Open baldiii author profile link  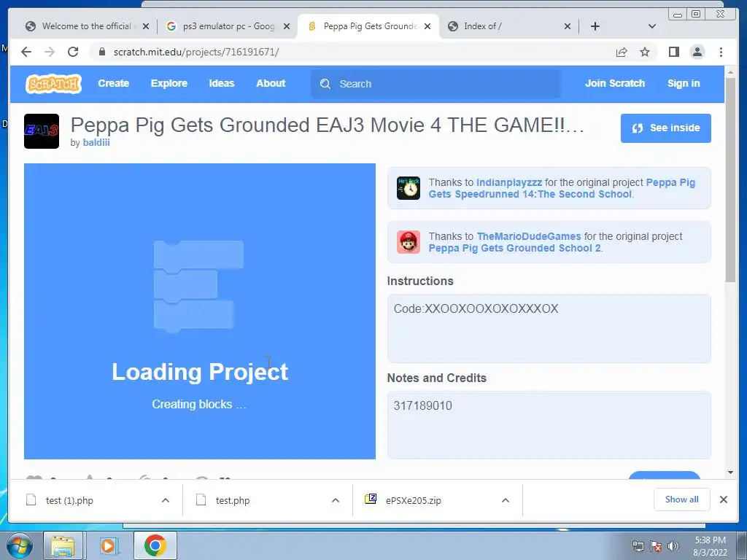coord(96,142)
